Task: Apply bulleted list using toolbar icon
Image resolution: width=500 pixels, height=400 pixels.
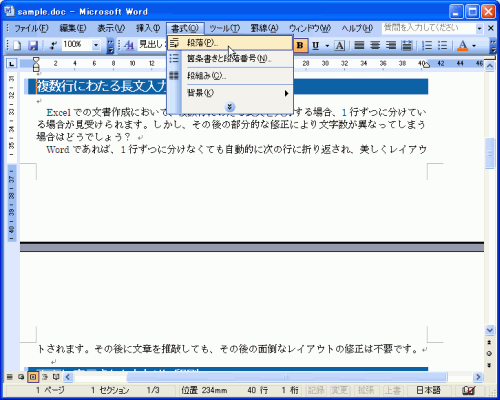Action: [442, 45]
